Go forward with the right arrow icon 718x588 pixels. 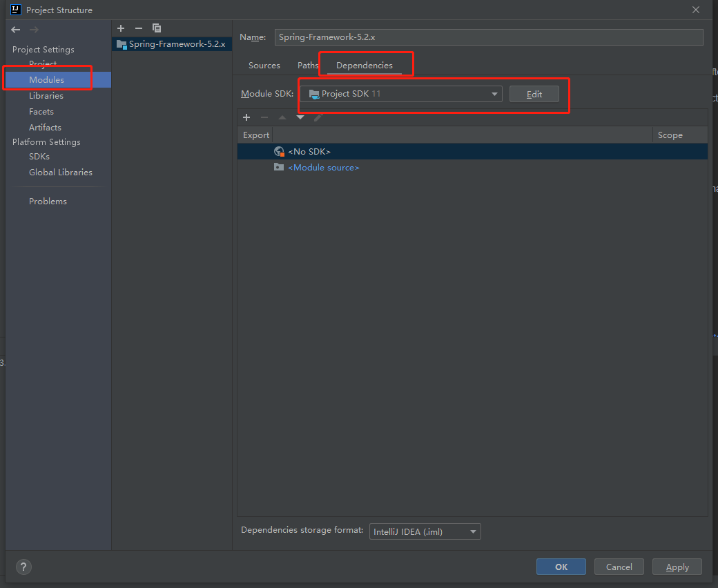point(34,30)
